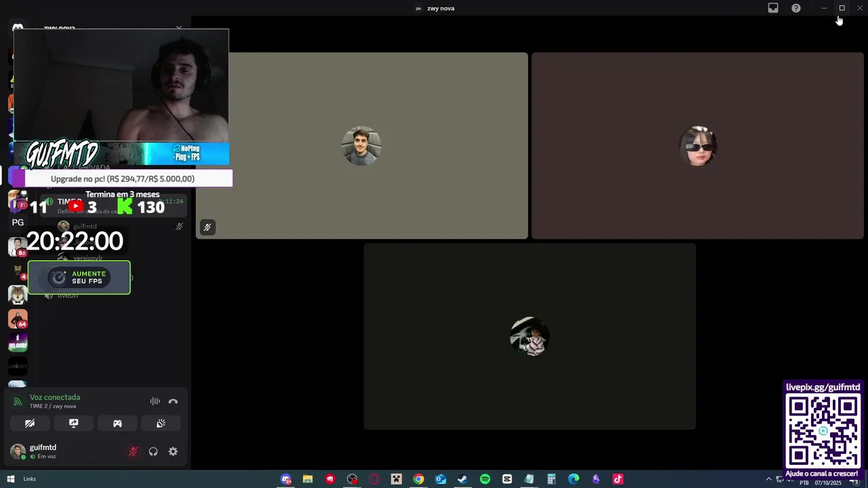Open Outlook from the taskbar

click(441, 479)
